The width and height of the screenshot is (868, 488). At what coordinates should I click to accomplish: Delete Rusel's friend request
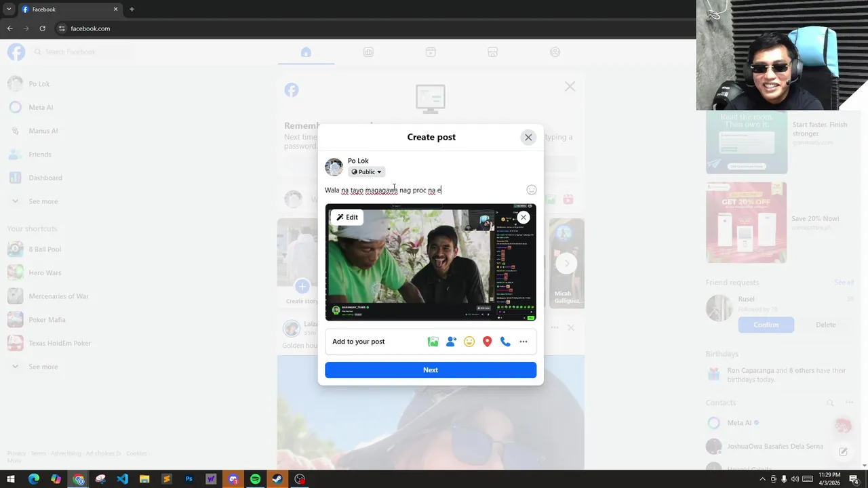[825, 325]
